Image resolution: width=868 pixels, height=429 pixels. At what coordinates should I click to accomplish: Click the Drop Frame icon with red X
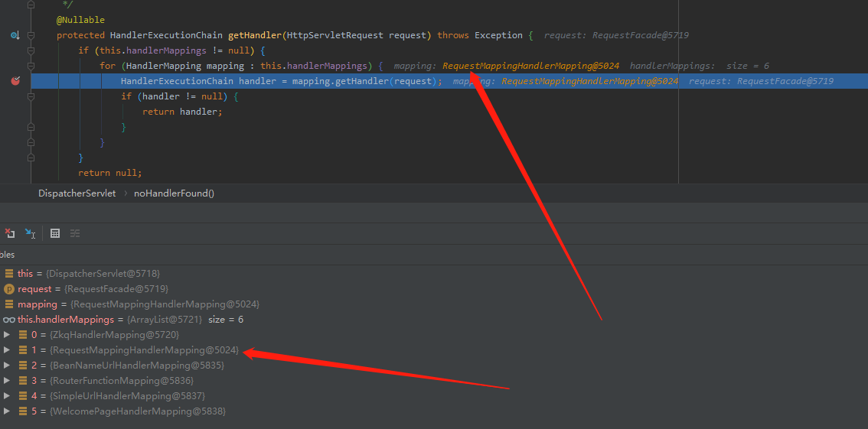tap(9, 233)
